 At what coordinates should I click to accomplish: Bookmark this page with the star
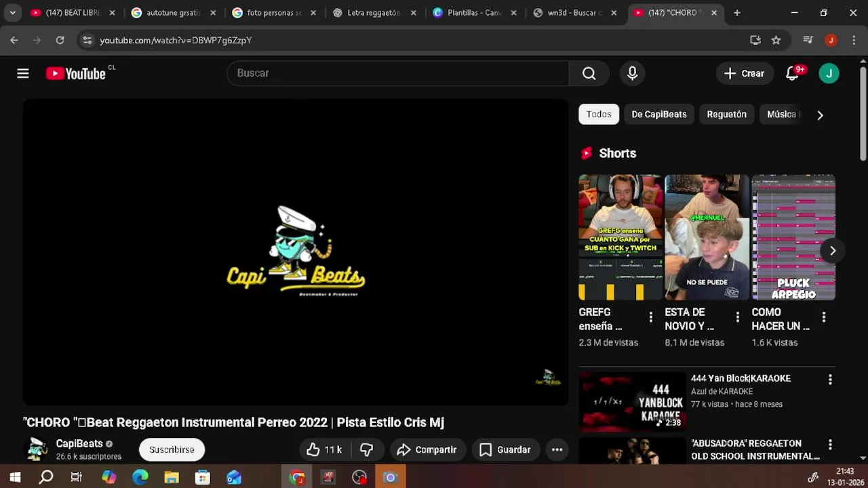click(776, 40)
